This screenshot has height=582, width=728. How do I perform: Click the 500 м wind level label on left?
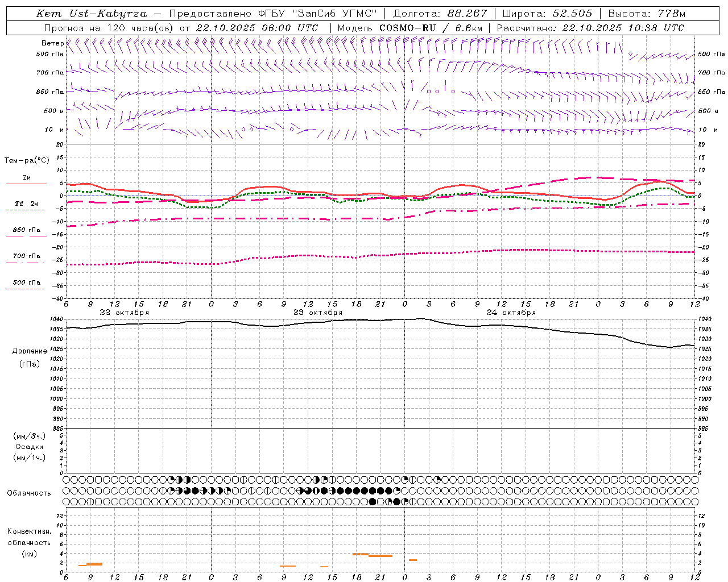[54, 111]
